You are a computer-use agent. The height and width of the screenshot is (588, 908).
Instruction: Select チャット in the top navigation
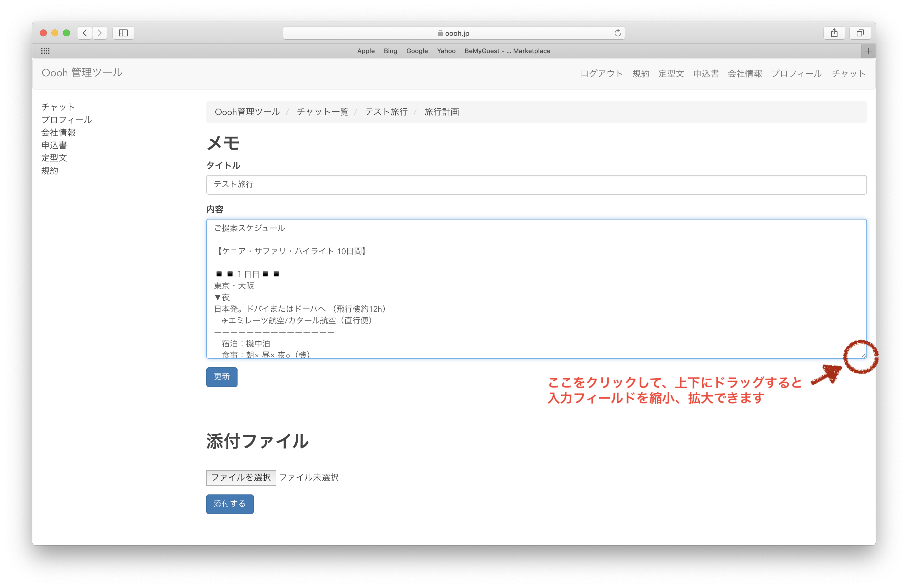[848, 74]
